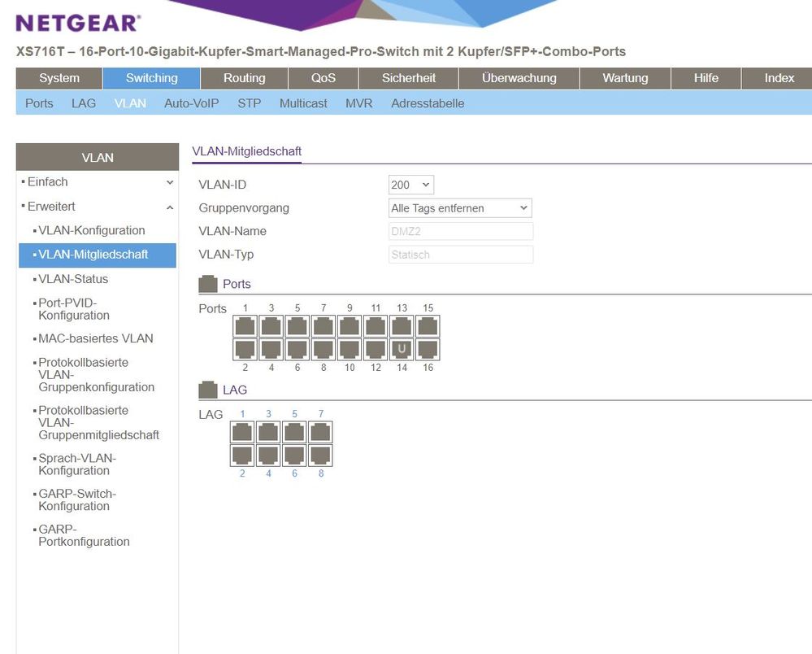Open the STP submenu tab
This screenshot has height=654, width=812.
click(249, 103)
